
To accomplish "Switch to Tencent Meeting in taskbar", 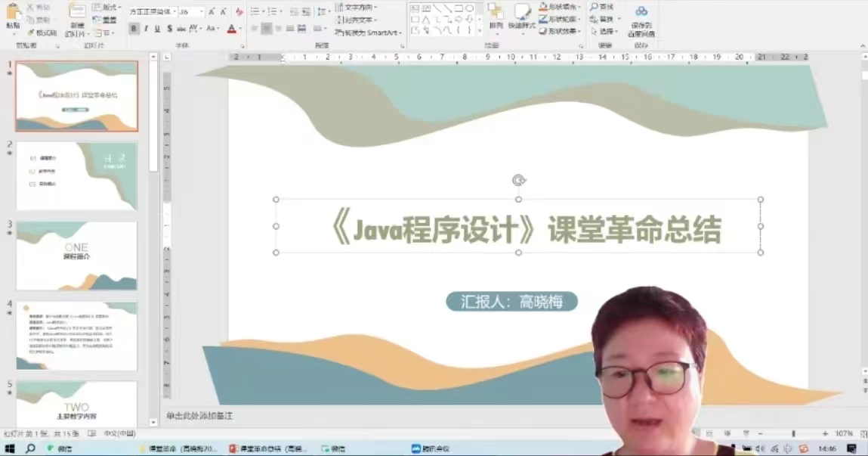I will click(x=431, y=448).
